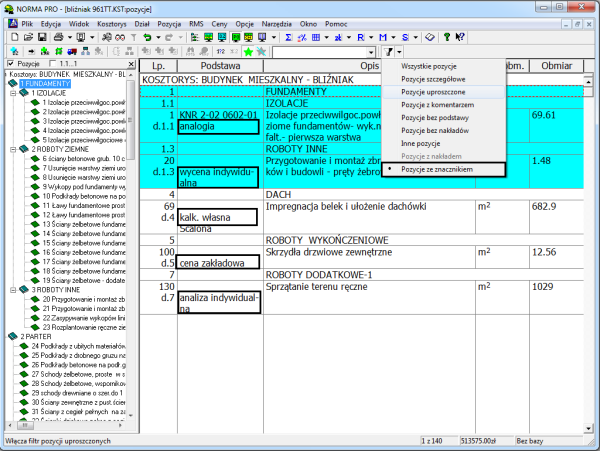Close the tree panel with X button
Viewport: 600px width, 451px height.
tap(129, 64)
